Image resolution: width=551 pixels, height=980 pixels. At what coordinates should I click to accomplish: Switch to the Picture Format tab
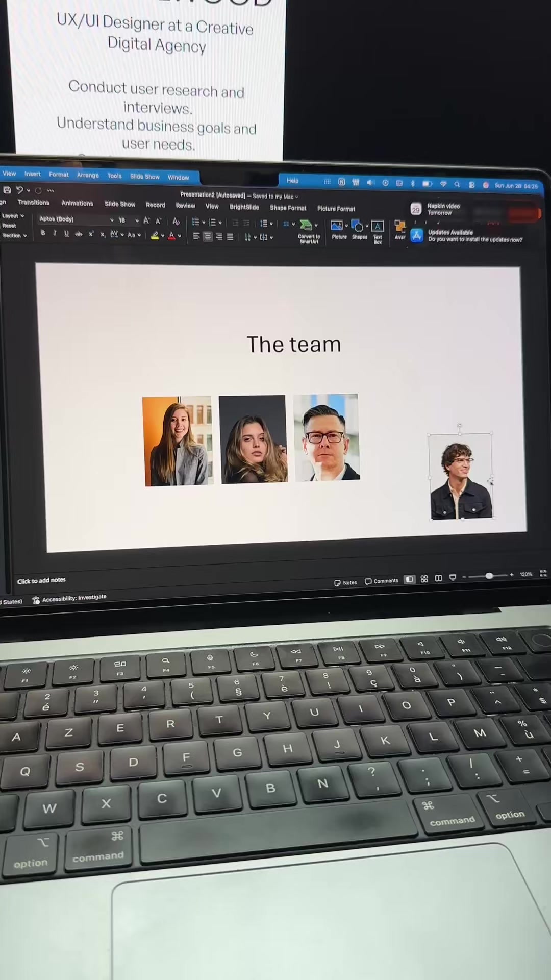coord(336,209)
